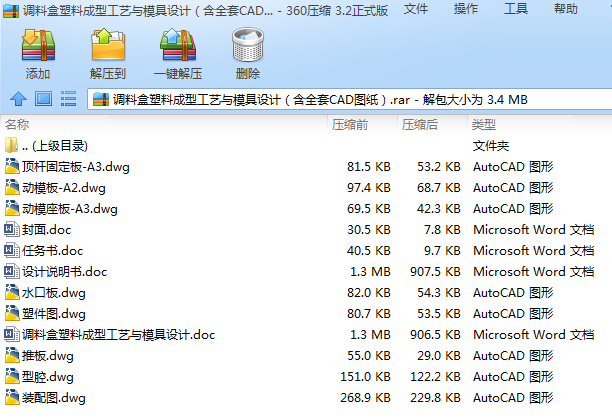Open the 工具 menu
Image resolution: width=612 pixels, height=420 pixels.
tap(516, 9)
